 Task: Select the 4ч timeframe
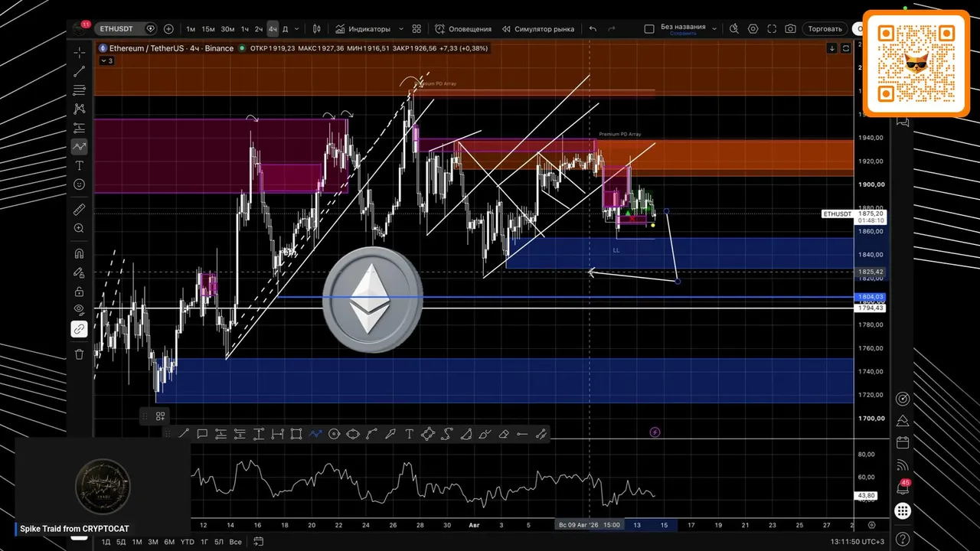(273, 29)
